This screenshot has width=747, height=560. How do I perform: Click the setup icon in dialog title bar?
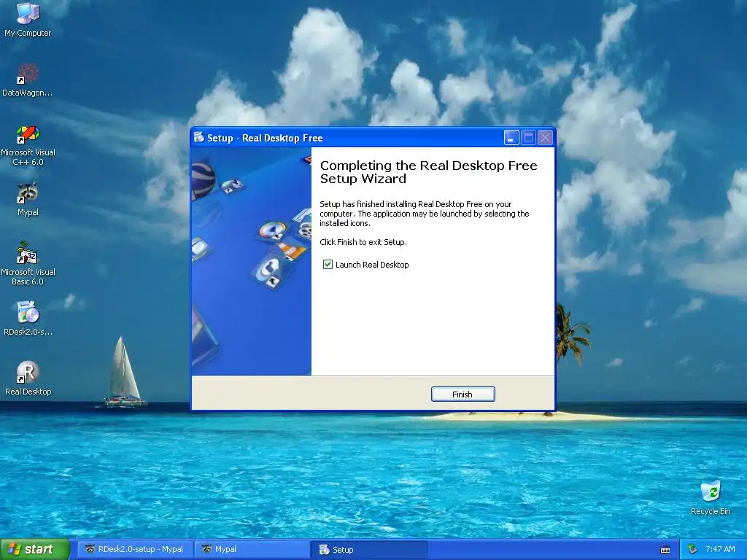(x=198, y=138)
